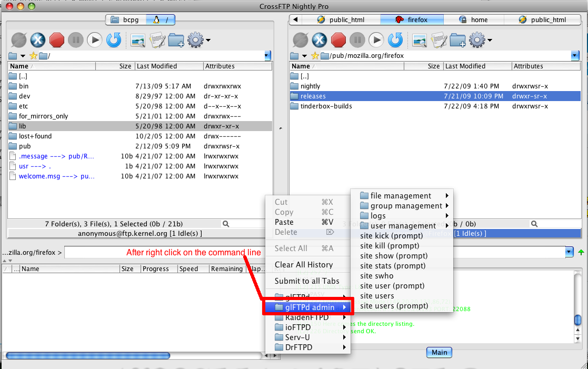Click the notepad edit icon in left pane
Screen dimensions: 588x369
(157, 40)
